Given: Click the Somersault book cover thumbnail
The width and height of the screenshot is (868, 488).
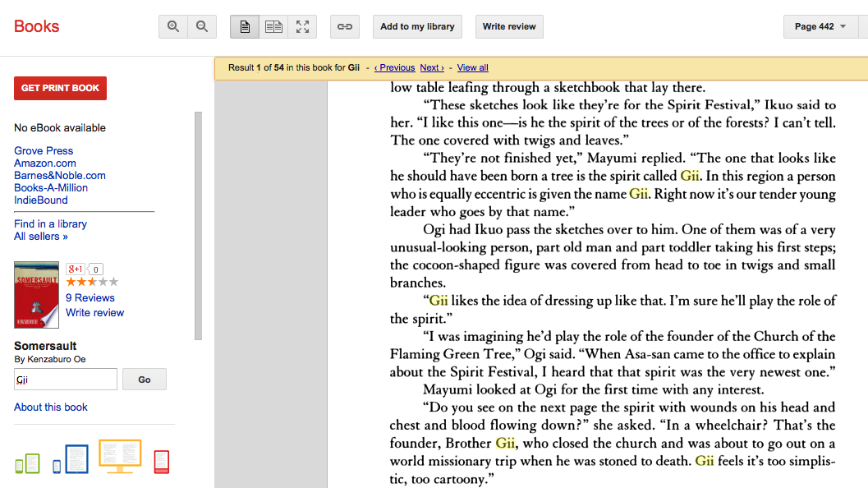Looking at the screenshot, I should [36, 295].
